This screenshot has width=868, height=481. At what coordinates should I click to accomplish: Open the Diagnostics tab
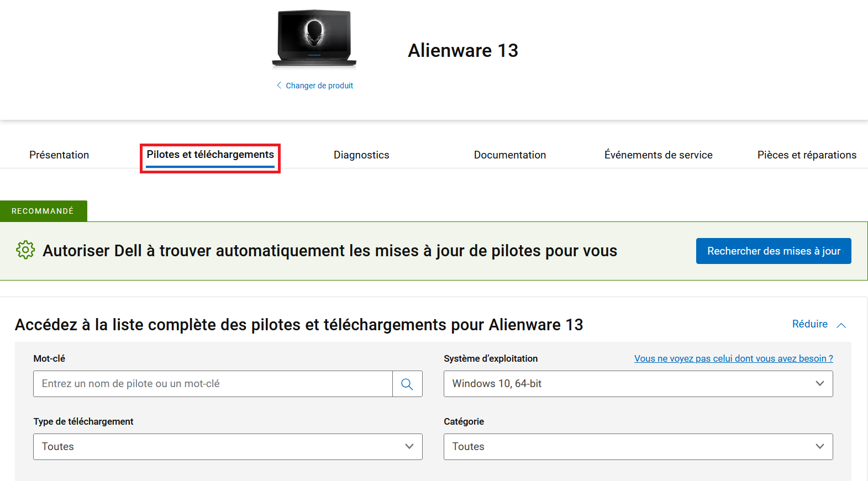(x=361, y=155)
